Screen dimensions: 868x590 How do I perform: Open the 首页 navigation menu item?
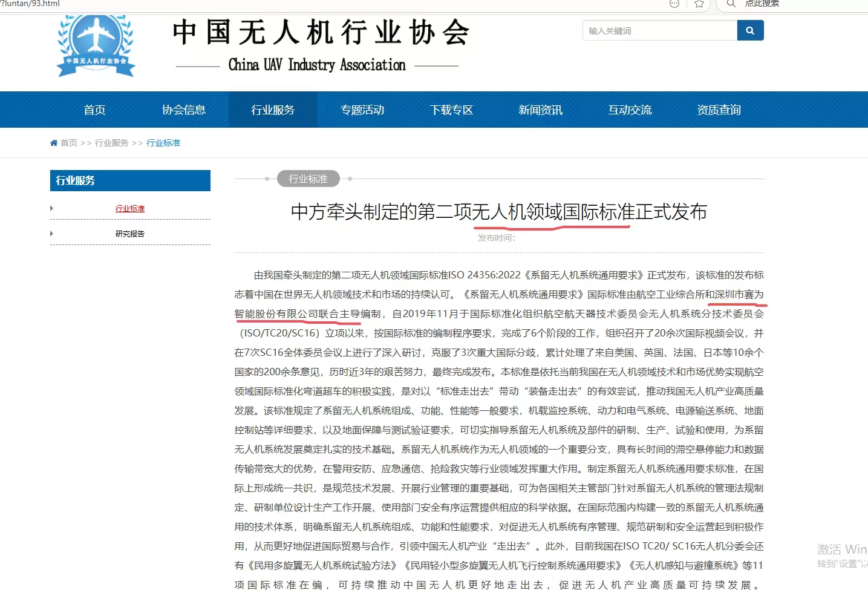pos(94,110)
